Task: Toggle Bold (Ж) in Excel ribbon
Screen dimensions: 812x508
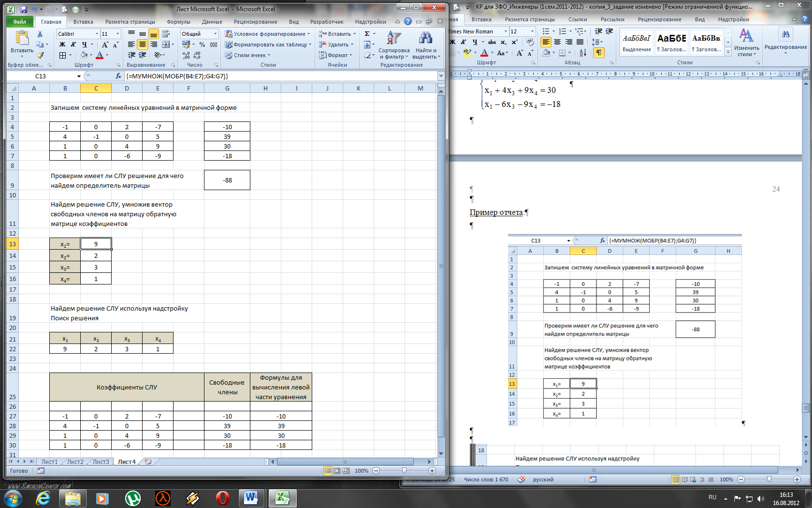Action: click(x=62, y=45)
